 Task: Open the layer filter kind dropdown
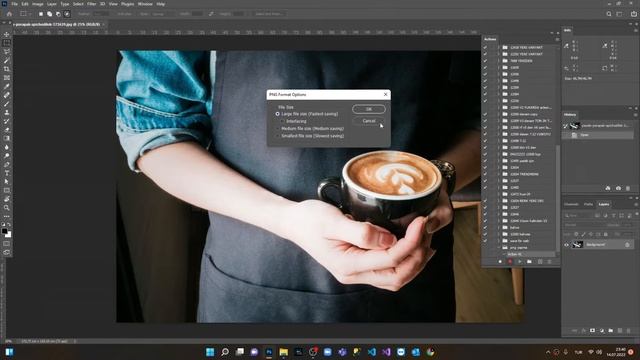578,216
